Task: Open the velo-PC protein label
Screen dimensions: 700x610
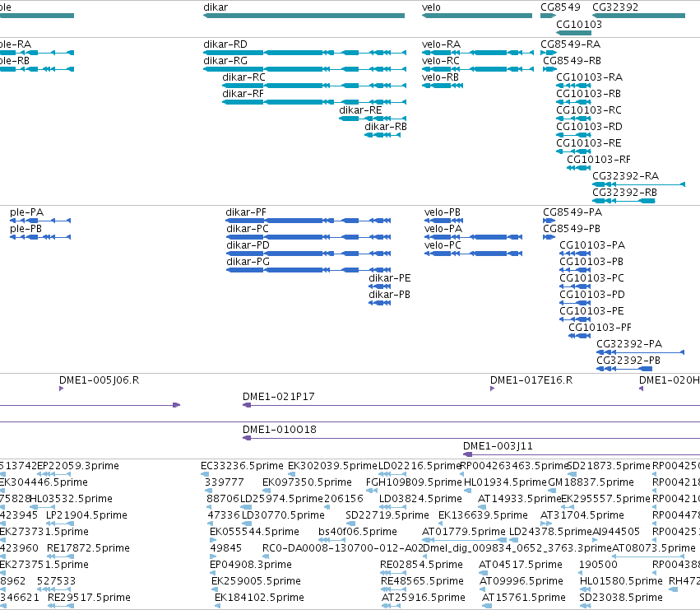Action: (443, 245)
